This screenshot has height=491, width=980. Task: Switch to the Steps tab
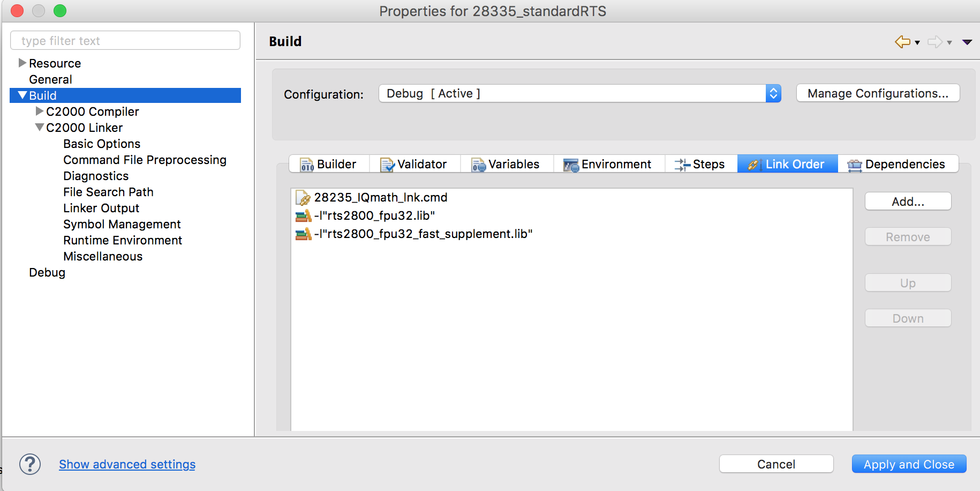coord(700,164)
